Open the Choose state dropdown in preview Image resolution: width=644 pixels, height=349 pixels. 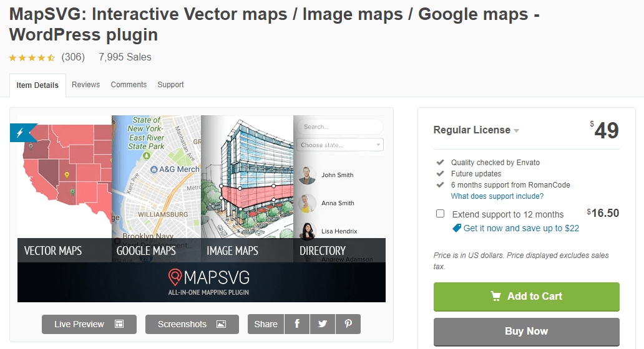pyautogui.click(x=340, y=145)
